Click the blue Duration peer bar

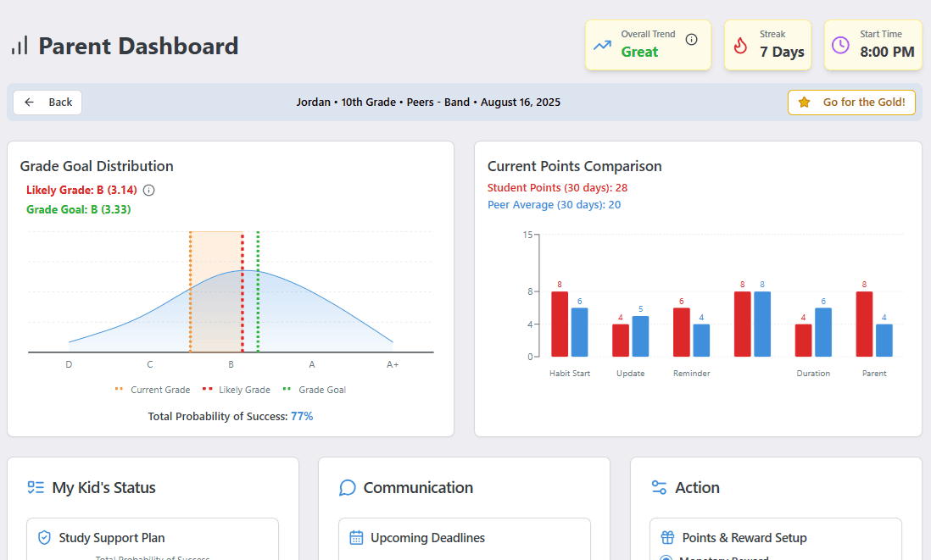[823, 332]
